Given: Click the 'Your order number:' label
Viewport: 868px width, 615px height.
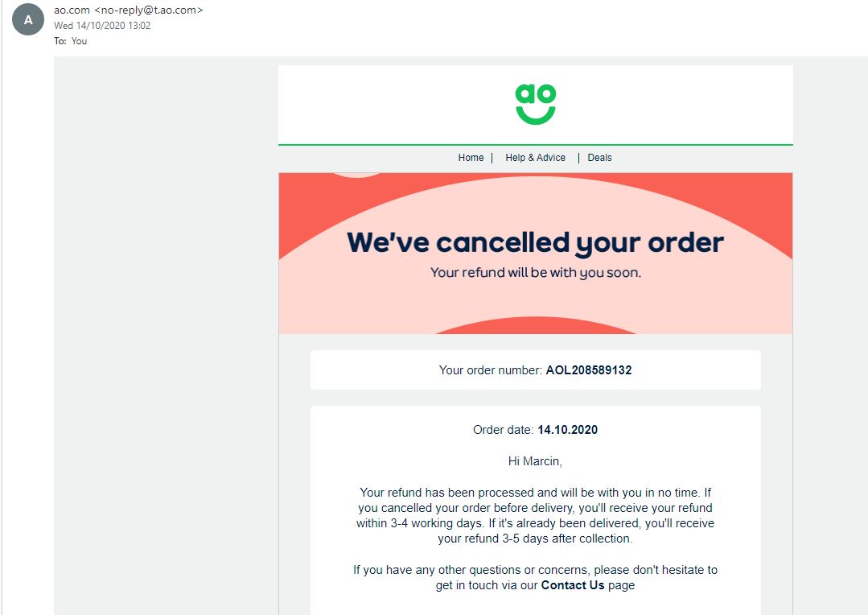Looking at the screenshot, I should tap(491, 370).
